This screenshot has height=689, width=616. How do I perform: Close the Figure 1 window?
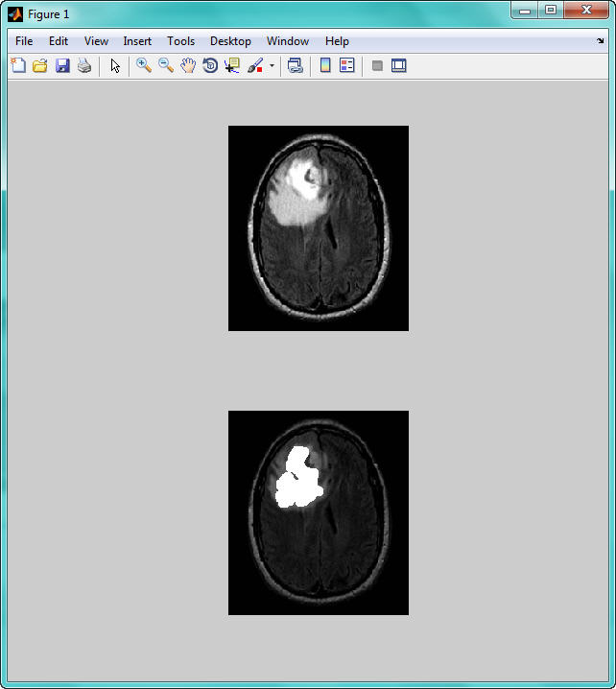586,11
